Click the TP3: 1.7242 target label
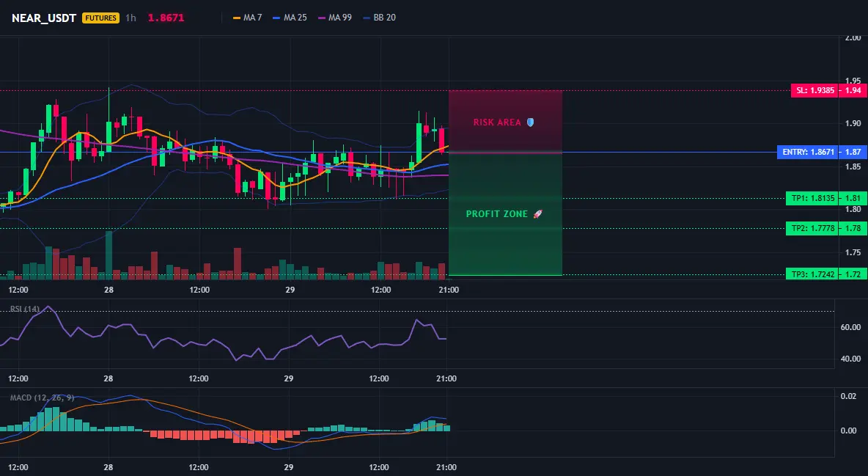The height and width of the screenshot is (476, 868). 812,274
